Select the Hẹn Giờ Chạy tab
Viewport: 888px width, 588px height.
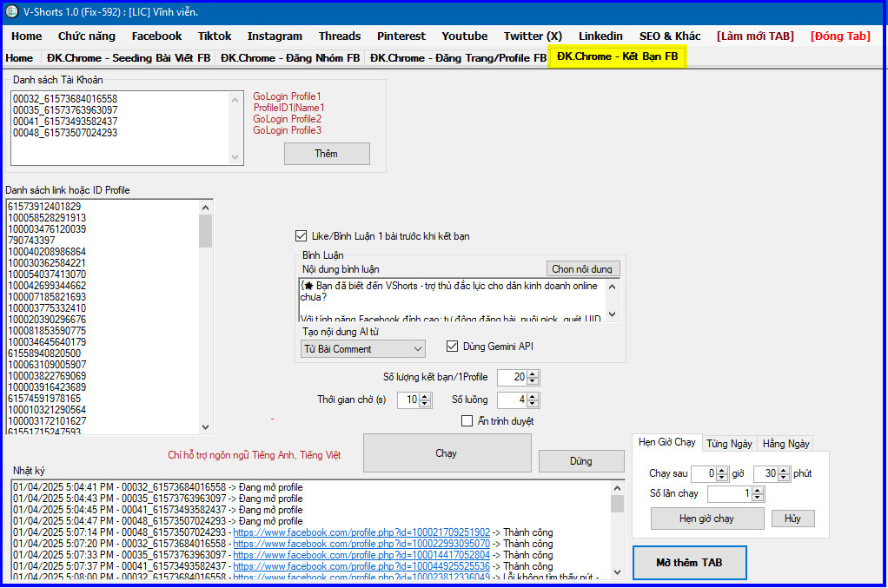667,442
